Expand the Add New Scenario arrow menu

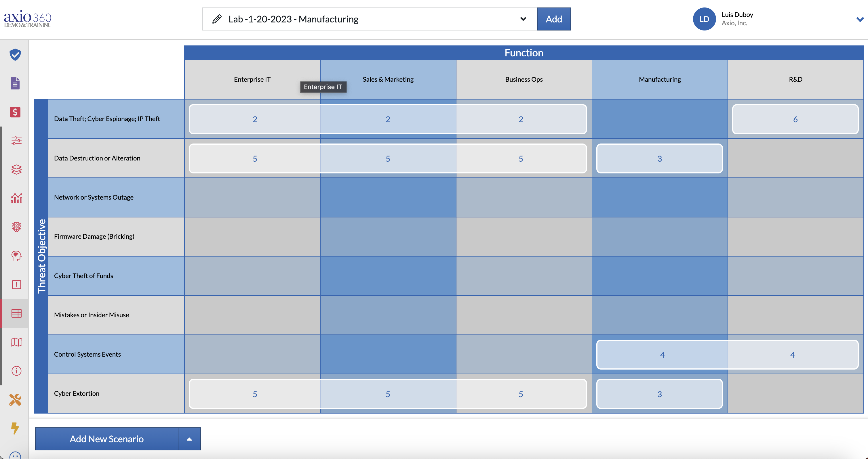[189, 439]
